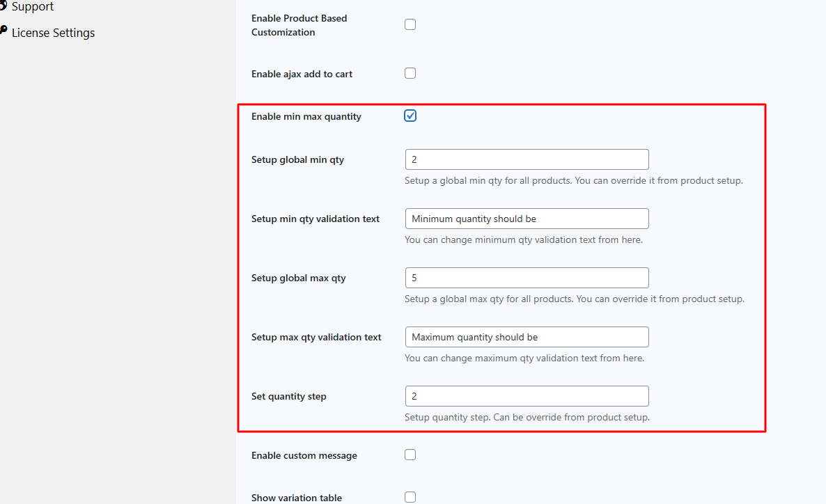This screenshot has width=826, height=504.
Task: Click the 'Setup global min qty' label
Action: click(x=297, y=159)
